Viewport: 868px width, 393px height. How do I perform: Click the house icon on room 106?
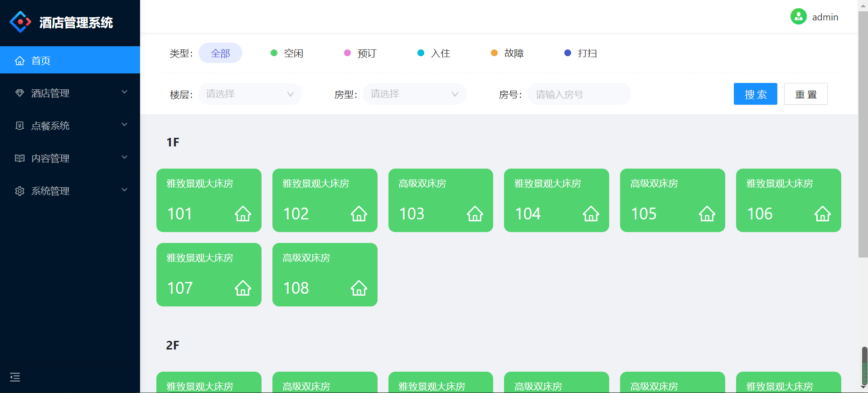(823, 213)
